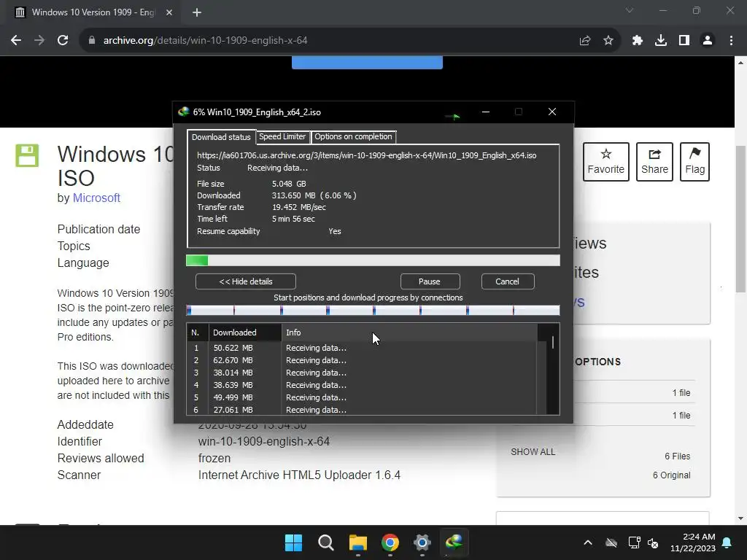The image size is (747, 560).
Task: Click the Chrome forward arrow
Action: point(39,41)
